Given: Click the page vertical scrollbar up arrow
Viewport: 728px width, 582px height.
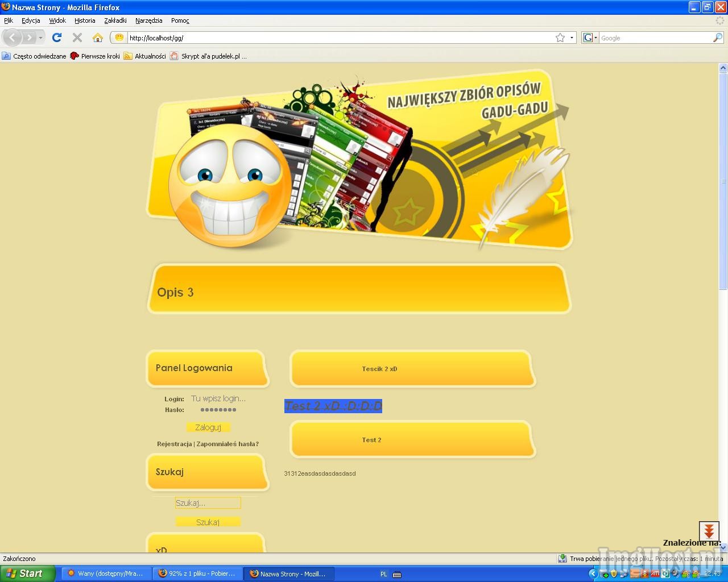Looking at the screenshot, I should click(723, 68).
